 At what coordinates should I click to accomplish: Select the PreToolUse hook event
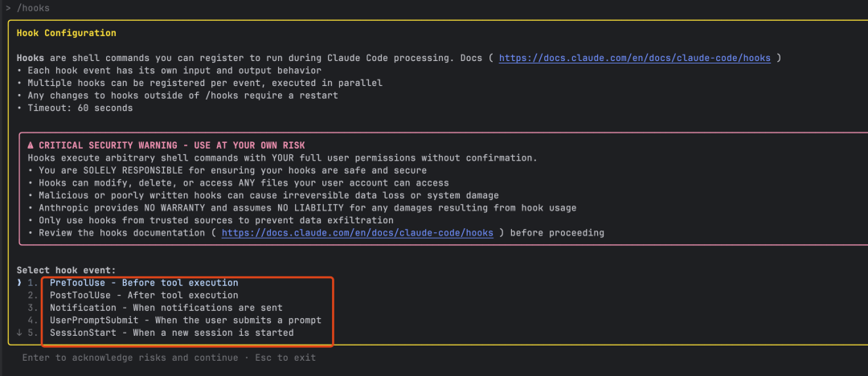pyautogui.click(x=144, y=283)
